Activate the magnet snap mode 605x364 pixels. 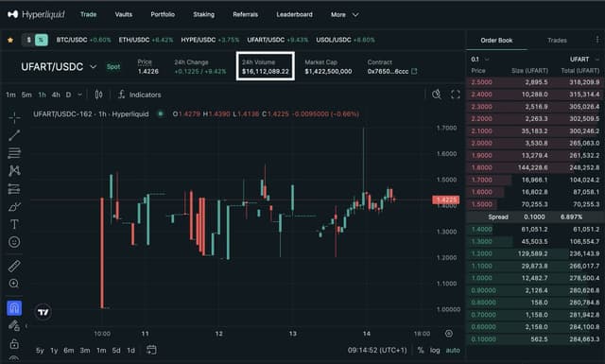click(14, 308)
